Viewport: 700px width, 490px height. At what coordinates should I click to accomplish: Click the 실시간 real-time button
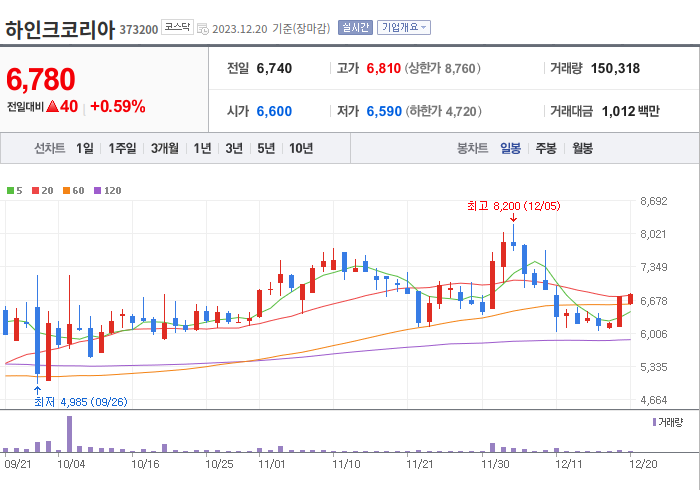[x=355, y=28]
